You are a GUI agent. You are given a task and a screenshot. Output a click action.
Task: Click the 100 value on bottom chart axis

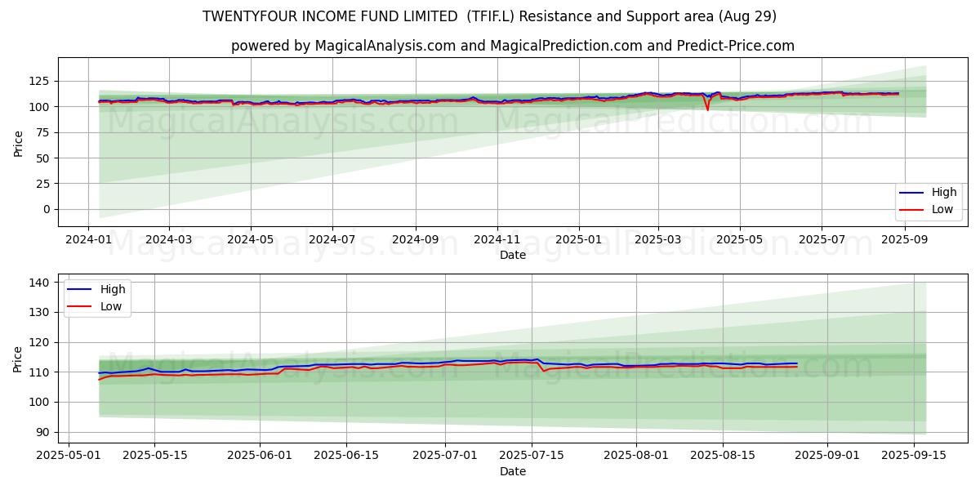41,403
